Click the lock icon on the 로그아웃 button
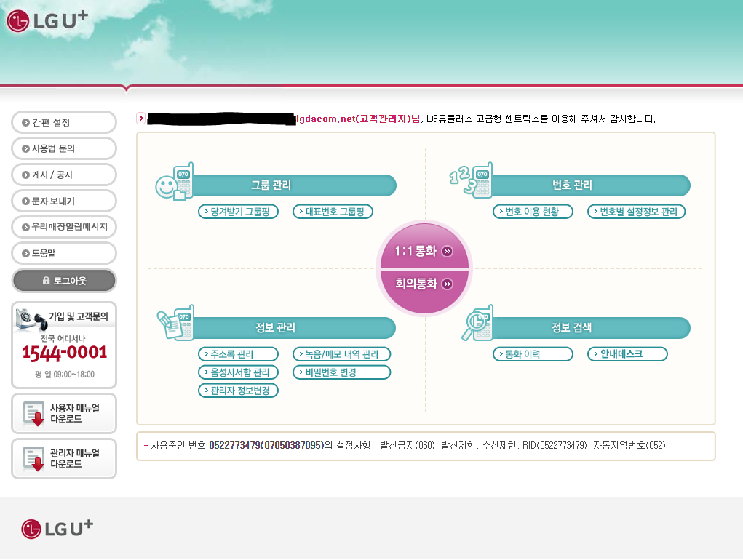The image size is (743, 560). click(x=46, y=281)
